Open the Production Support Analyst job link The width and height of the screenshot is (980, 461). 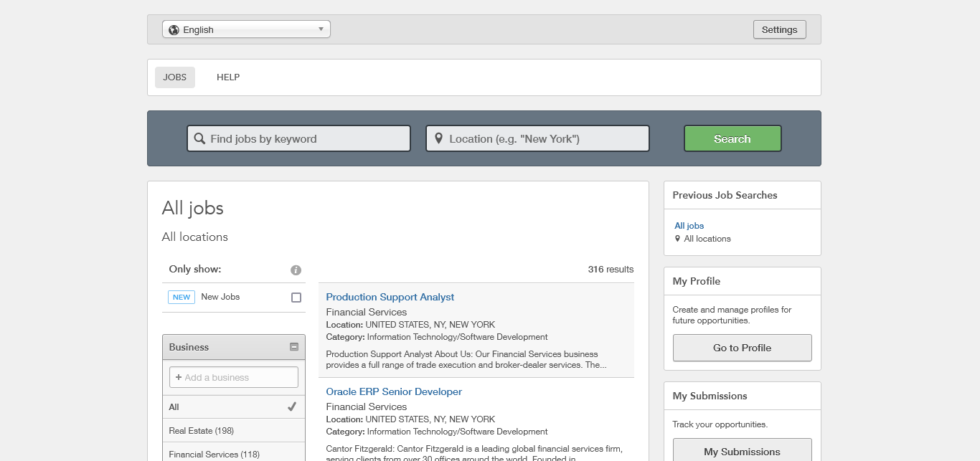pyautogui.click(x=390, y=297)
